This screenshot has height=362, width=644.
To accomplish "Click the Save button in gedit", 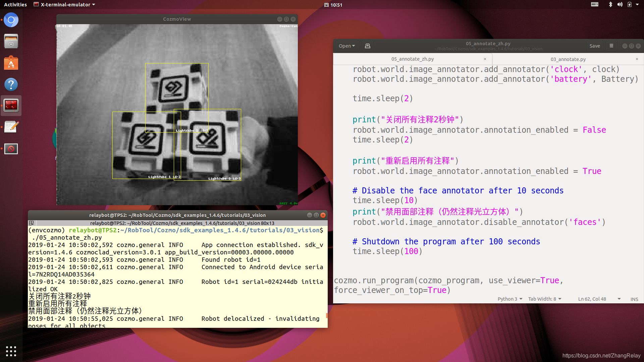I will [x=595, y=46].
